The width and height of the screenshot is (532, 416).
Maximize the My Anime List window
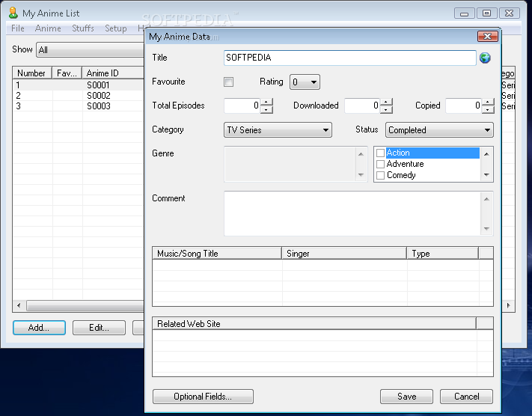[486, 13]
